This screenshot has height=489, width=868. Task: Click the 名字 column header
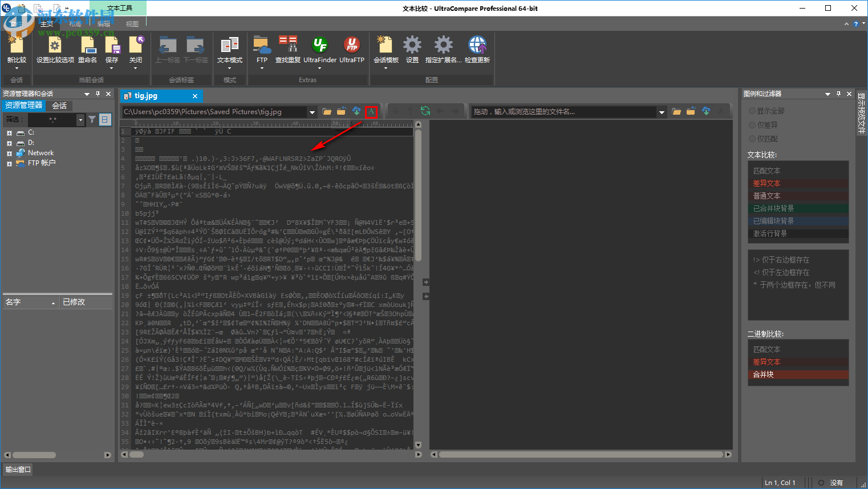click(29, 302)
